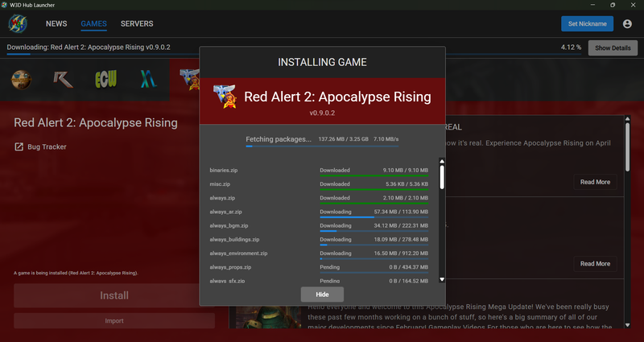Open the user account profile icon
644x342 pixels.
[627, 24]
